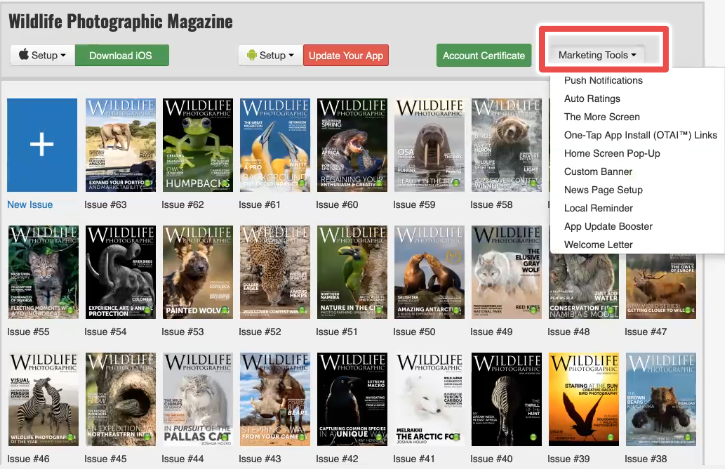Click the Issue #50 label

click(414, 332)
